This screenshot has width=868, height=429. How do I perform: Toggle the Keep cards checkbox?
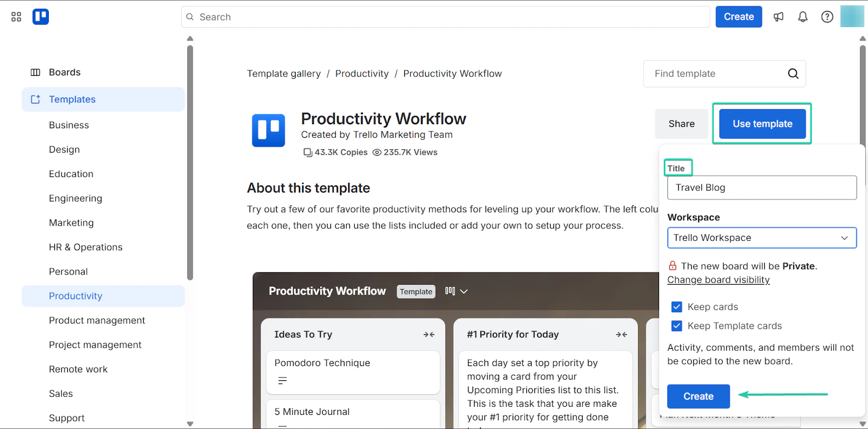(676, 307)
